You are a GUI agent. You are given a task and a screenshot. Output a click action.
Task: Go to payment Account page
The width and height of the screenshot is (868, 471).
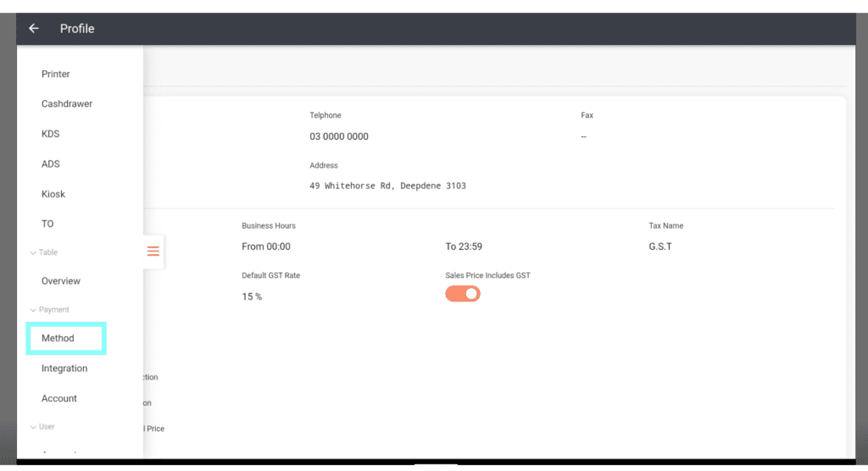tap(59, 398)
